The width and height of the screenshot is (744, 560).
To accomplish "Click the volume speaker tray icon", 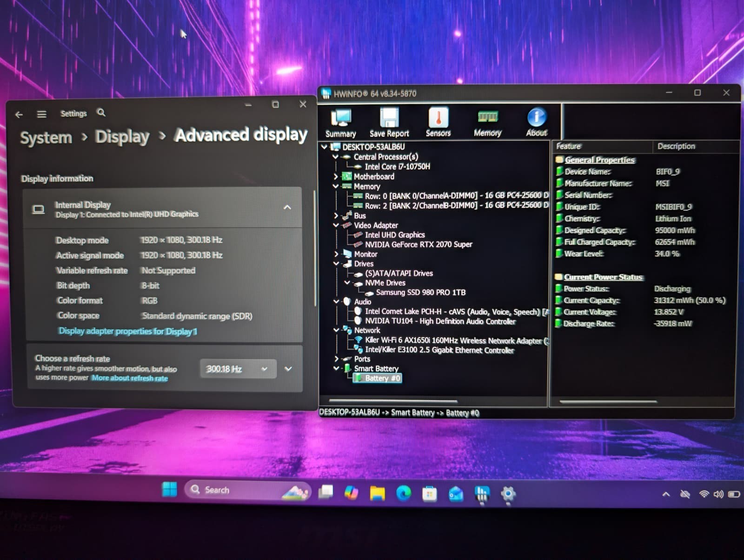I will pos(718,494).
